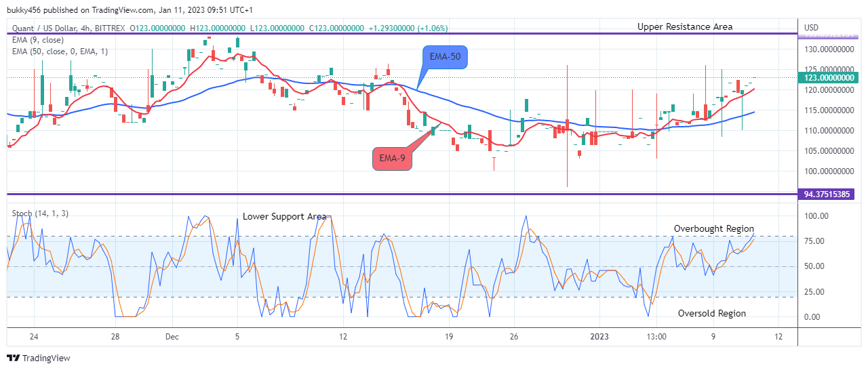This screenshot has height=370, width=868.
Task: Click the 19 date on time axis
Action: (x=449, y=336)
